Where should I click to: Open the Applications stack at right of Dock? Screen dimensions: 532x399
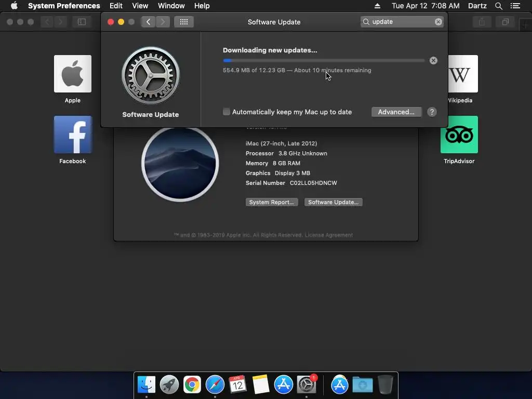pos(340,385)
